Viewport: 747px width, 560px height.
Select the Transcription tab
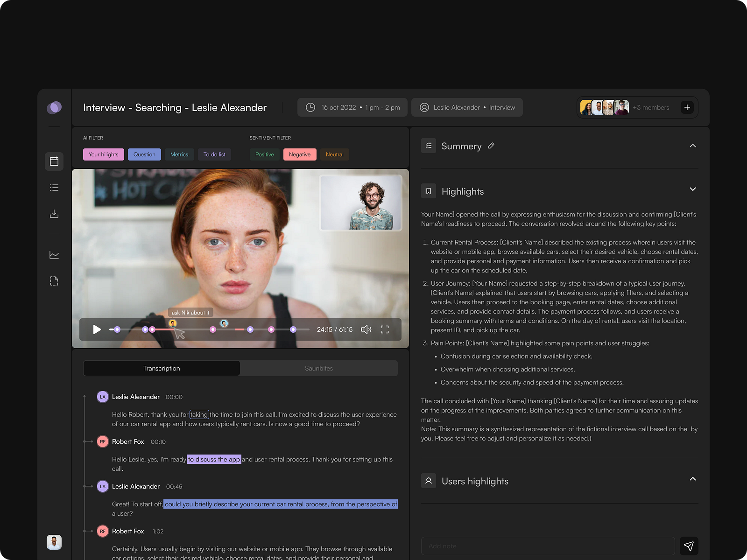[x=162, y=368]
